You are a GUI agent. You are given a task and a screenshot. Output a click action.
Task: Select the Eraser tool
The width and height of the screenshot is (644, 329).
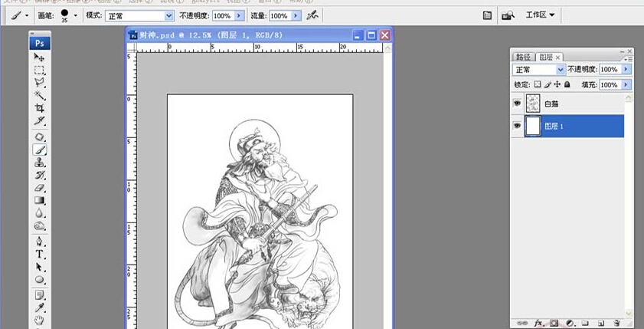(39, 188)
